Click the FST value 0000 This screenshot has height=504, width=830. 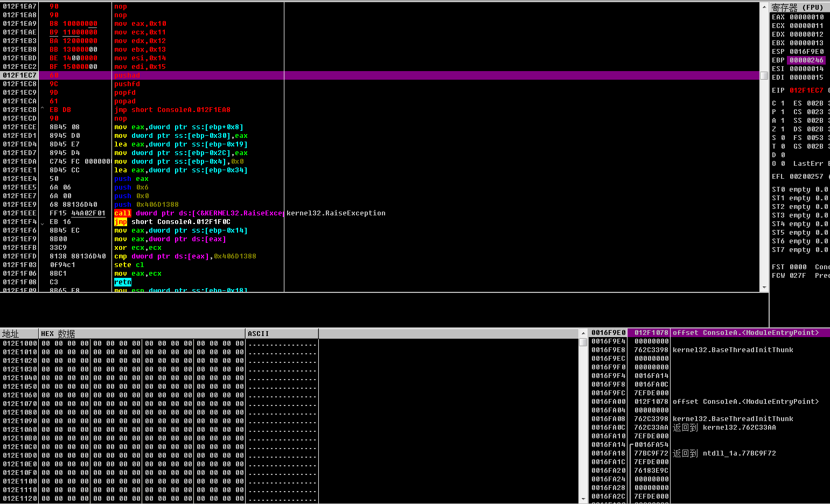click(x=798, y=267)
